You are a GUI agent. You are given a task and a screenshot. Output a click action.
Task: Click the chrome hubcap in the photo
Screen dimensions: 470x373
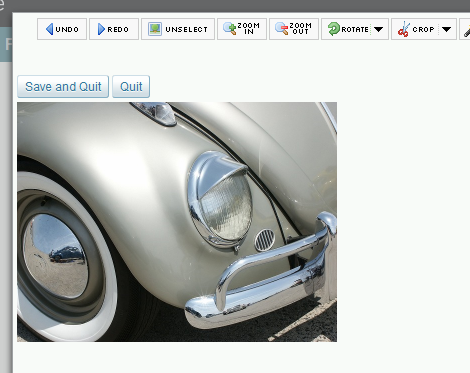point(56,256)
